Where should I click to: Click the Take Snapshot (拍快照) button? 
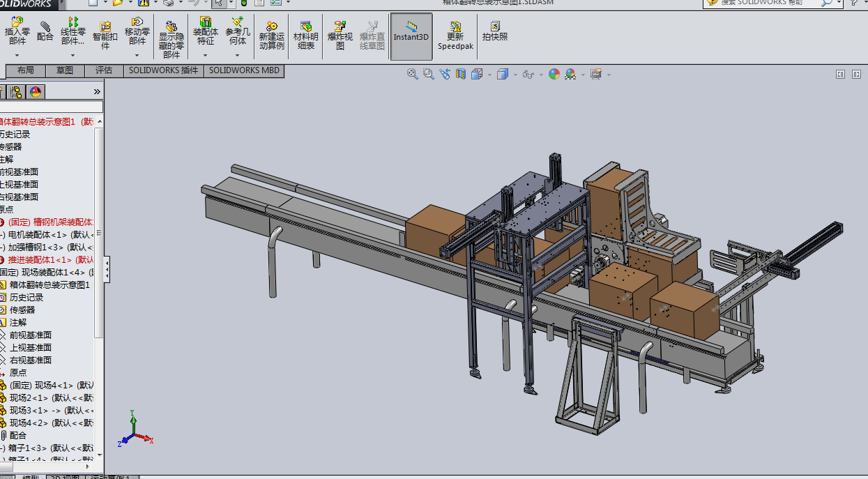point(495,32)
